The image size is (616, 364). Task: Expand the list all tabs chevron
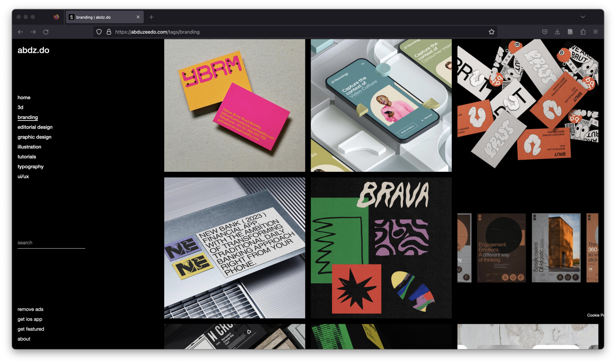583,17
